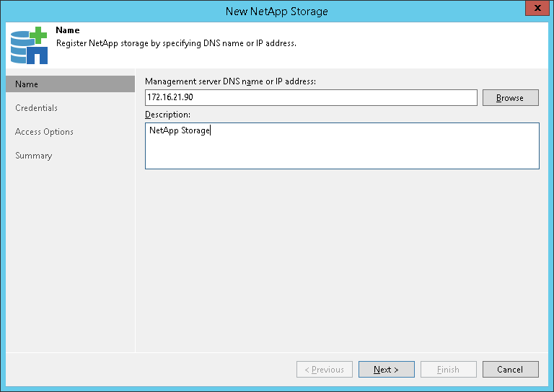
Task: Go to the Credentials wizard step
Action: pyautogui.click(x=37, y=108)
